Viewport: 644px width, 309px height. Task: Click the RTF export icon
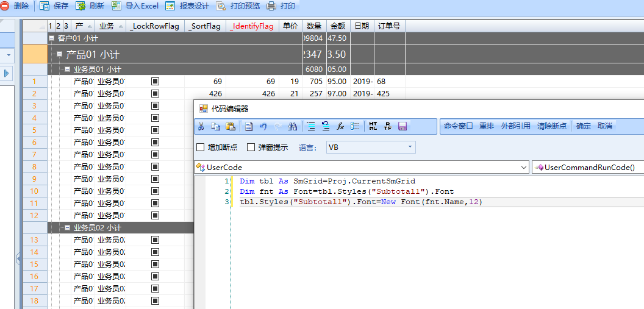pyautogui.click(x=388, y=126)
